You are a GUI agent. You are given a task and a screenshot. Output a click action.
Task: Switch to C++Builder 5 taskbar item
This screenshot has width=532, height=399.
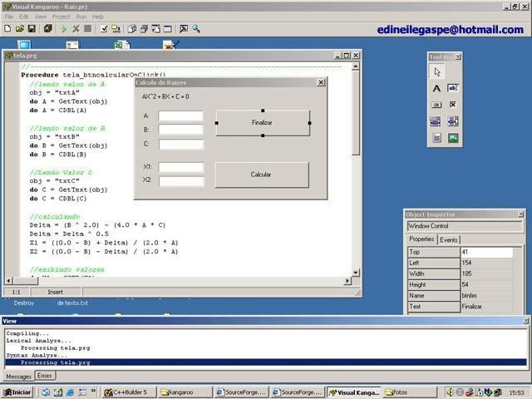(x=130, y=392)
